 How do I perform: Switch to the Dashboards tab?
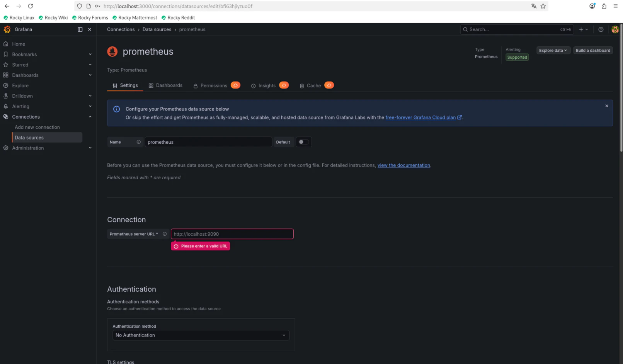click(165, 85)
